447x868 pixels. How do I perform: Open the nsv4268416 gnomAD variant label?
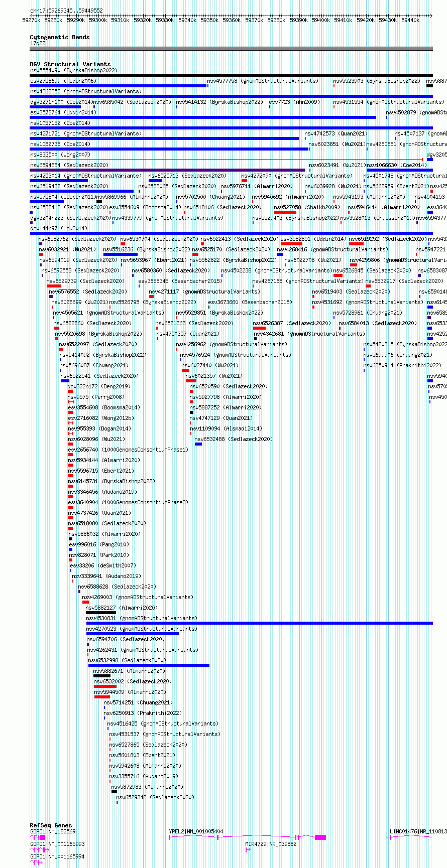(332, 249)
